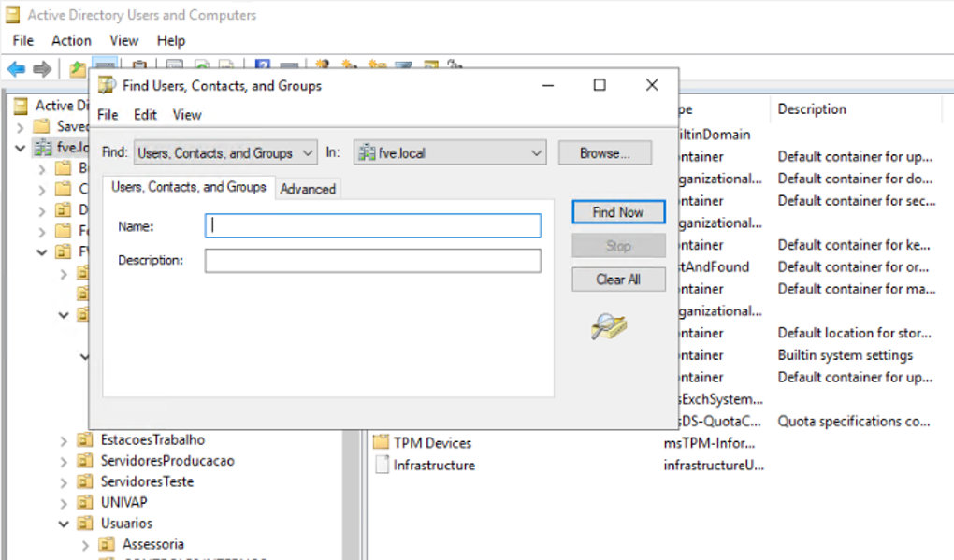Open the Find dialog View menu

187,115
